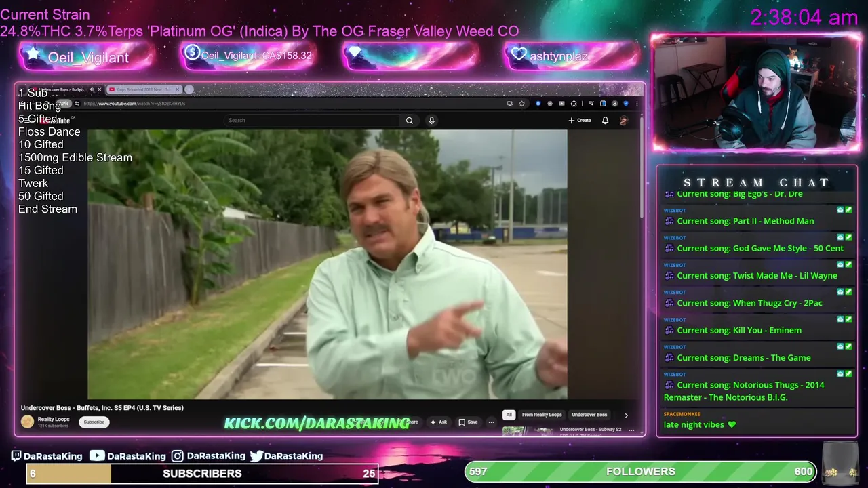Click the Oeil_Vigilant star badge

(86, 57)
